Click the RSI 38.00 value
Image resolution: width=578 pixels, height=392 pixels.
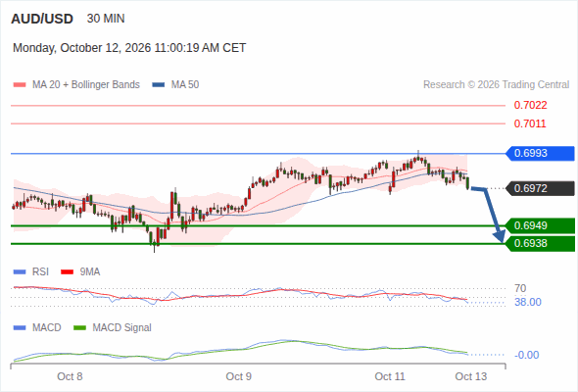pos(528,303)
